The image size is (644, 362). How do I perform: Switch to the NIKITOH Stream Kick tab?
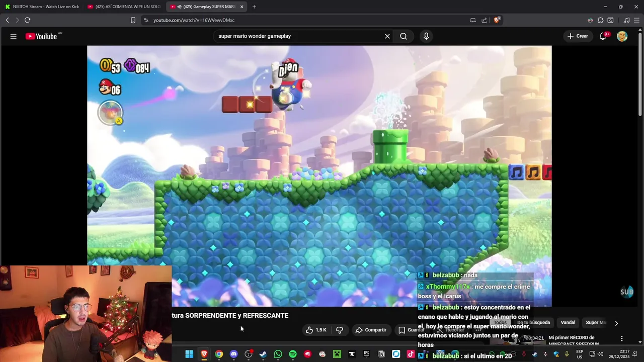pyautogui.click(x=42, y=7)
